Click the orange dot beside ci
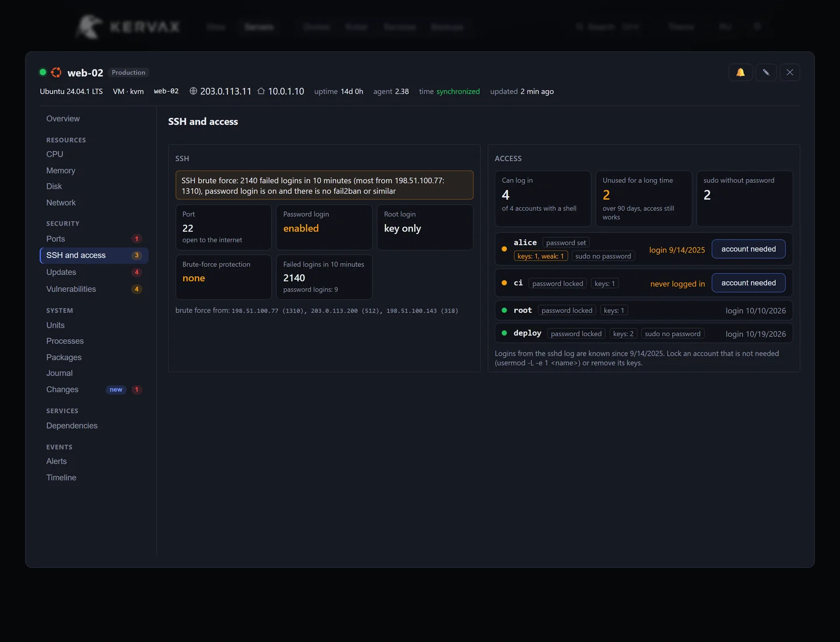Viewport: 840px width, 642px height. coord(504,283)
